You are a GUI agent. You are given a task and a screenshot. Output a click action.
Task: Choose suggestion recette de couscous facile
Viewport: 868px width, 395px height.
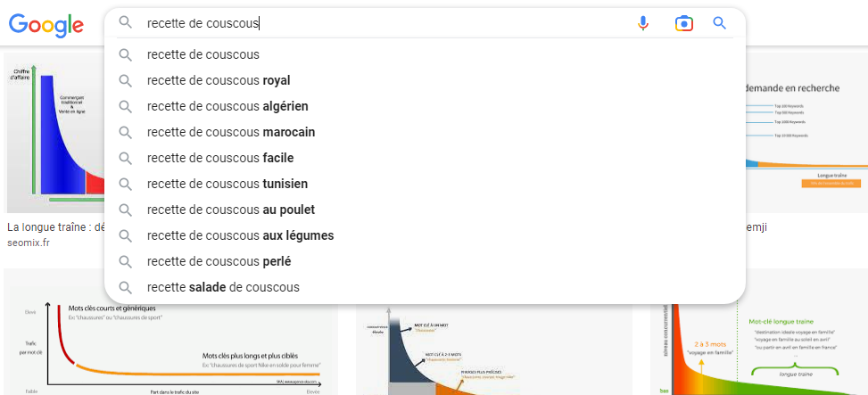pos(425,158)
